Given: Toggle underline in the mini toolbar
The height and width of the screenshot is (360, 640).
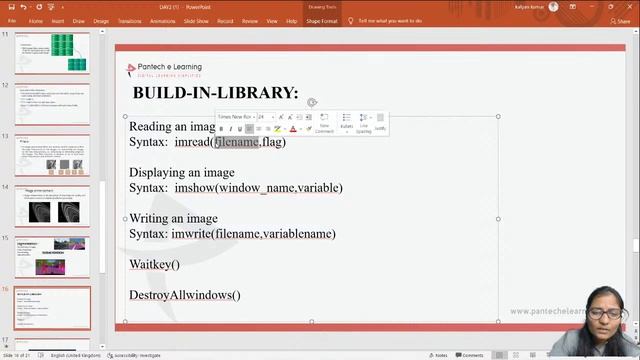Looking at the screenshot, I should pos(240,129).
